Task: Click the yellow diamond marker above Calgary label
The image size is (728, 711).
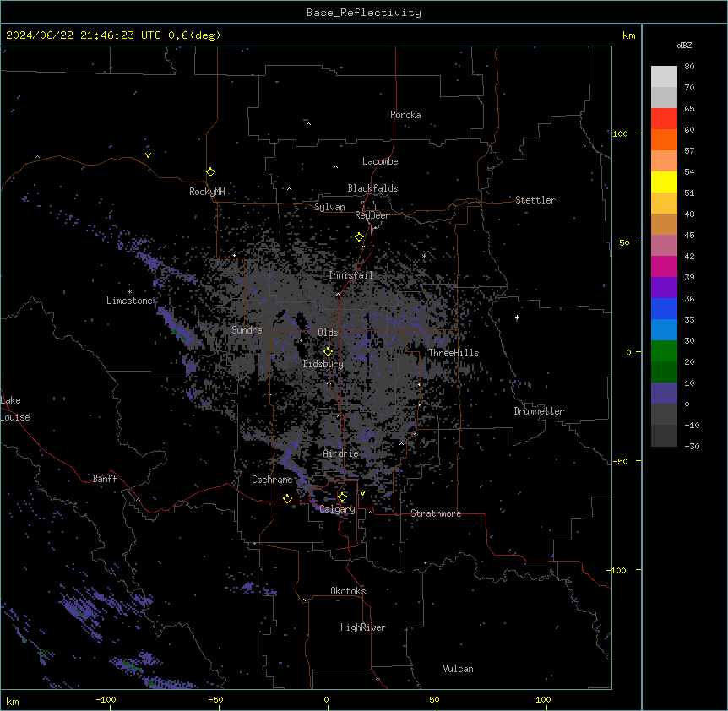Action: pos(343,497)
